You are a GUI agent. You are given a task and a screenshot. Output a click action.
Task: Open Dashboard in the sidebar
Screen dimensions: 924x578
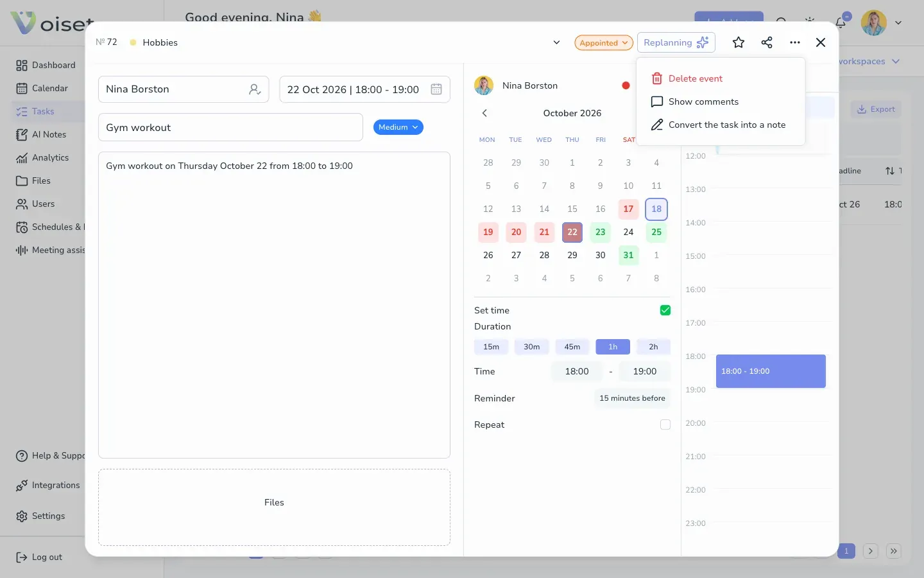click(46, 65)
